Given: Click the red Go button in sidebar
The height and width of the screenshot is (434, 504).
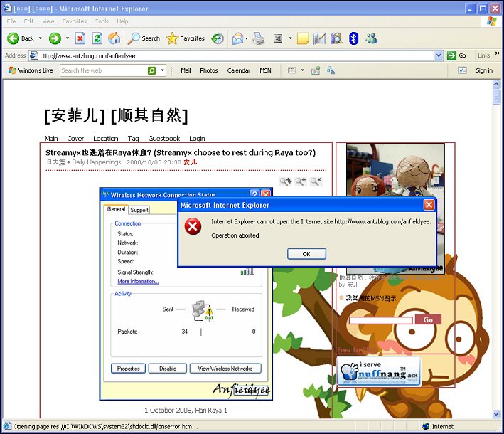Looking at the screenshot, I should click(428, 319).
